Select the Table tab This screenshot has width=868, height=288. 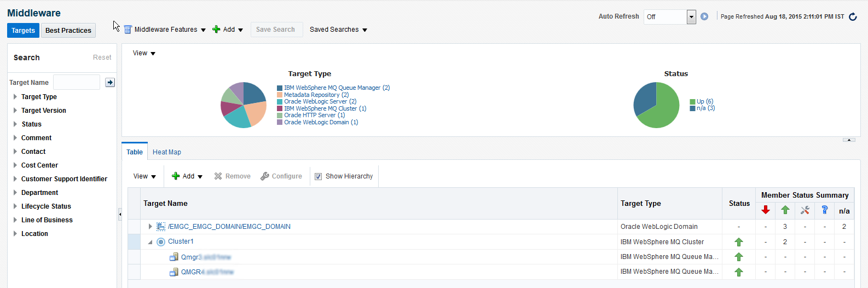(135, 152)
